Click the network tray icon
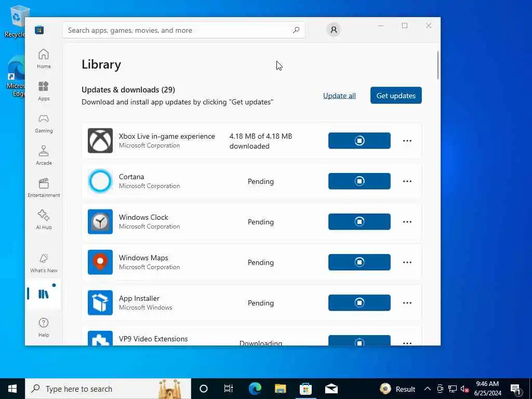The width and height of the screenshot is (532, 399). (x=453, y=389)
